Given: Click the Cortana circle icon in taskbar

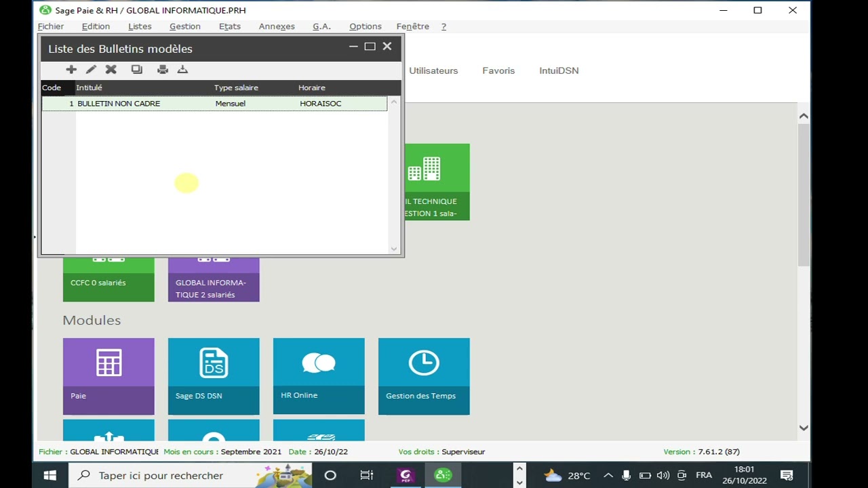Looking at the screenshot, I should (x=330, y=475).
